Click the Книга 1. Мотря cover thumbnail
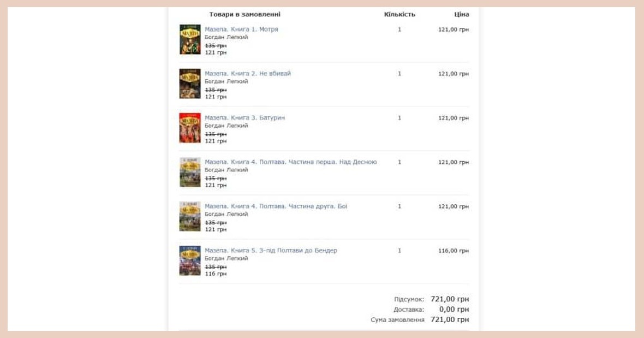 [x=190, y=39]
